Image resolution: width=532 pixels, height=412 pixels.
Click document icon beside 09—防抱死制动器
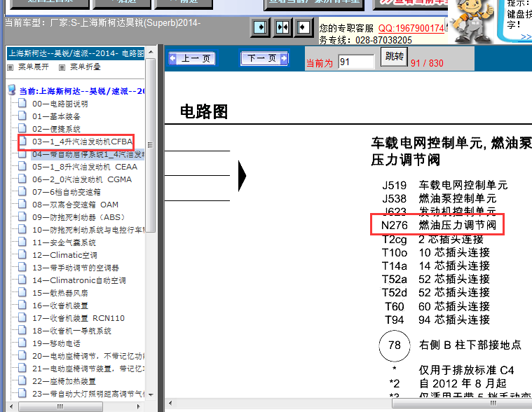click(x=22, y=217)
